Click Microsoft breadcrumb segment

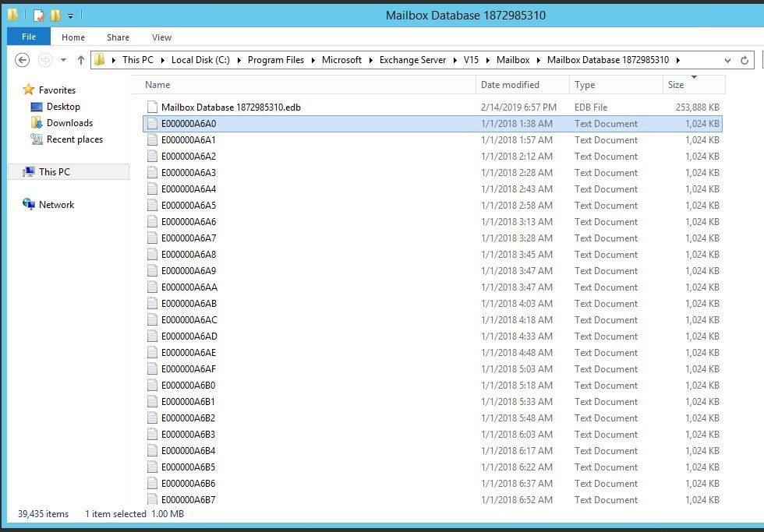(x=341, y=60)
